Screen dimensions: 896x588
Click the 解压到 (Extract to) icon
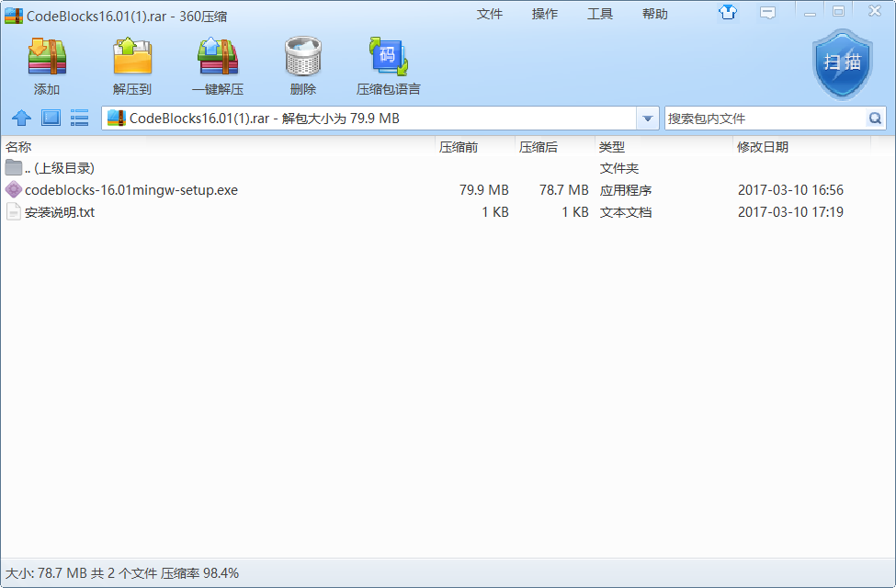(132, 58)
